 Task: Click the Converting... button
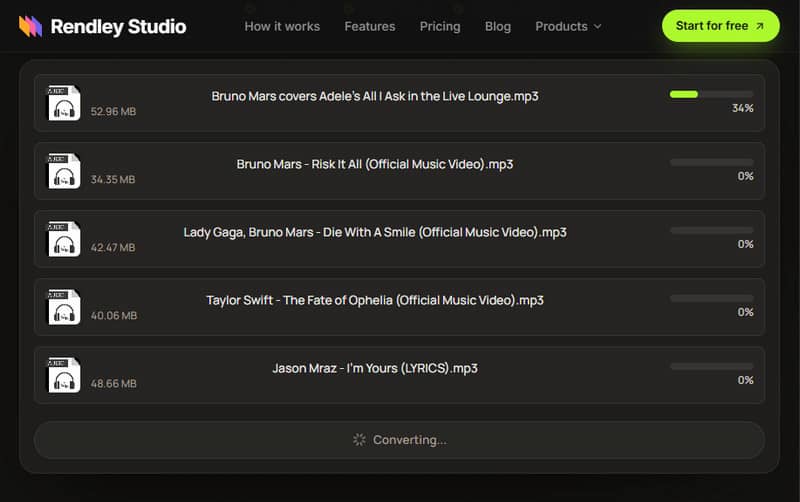(x=399, y=440)
